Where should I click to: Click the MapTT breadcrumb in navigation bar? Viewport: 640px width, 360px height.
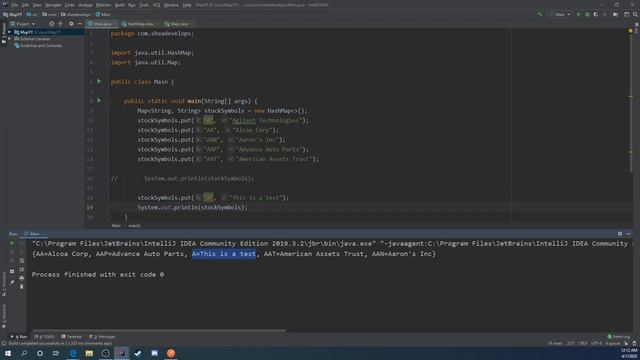point(13,14)
